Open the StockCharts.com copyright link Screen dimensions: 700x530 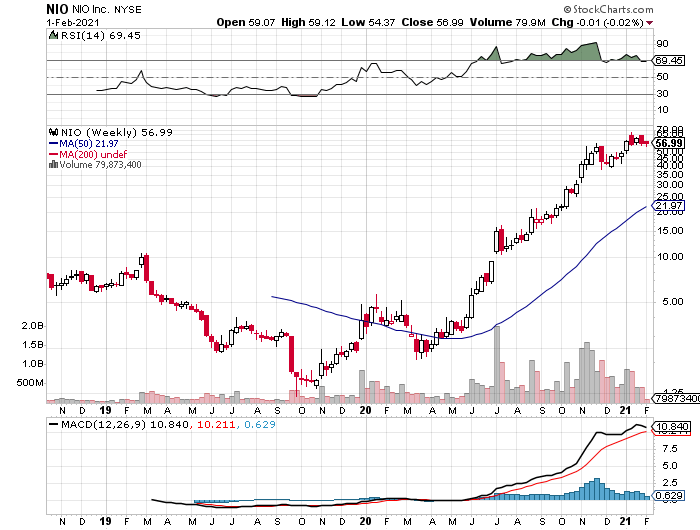[608, 9]
